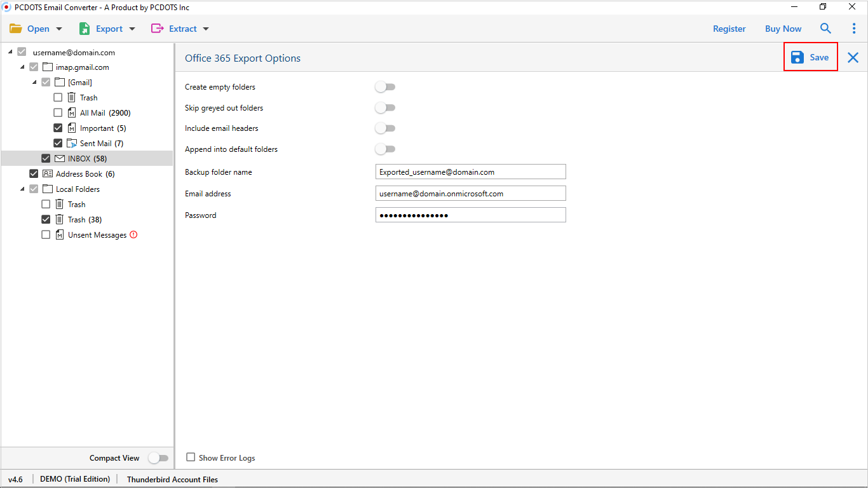Image resolution: width=868 pixels, height=488 pixels.
Task: Check the Show Error Logs checkbox
Action: [x=191, y=457]
